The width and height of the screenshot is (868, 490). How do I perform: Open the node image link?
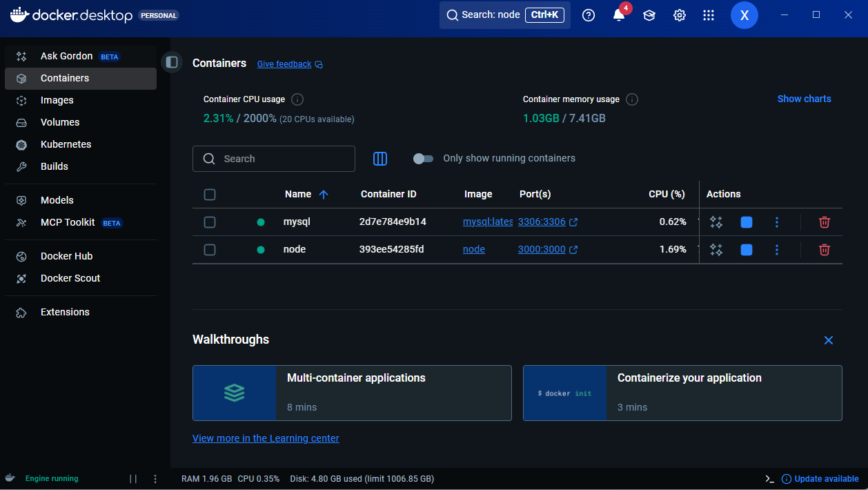(x=474, y=249)
